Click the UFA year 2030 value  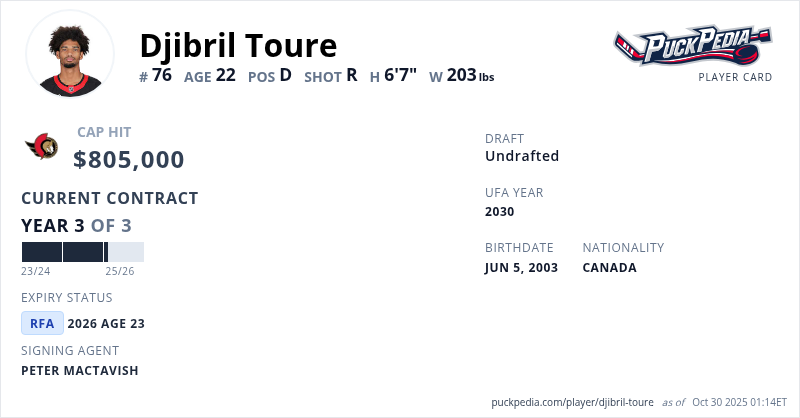click(501, 211)
